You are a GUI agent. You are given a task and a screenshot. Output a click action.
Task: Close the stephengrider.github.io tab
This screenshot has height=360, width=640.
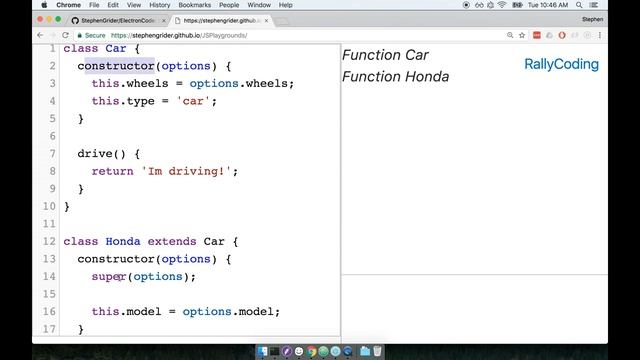click(266, 20)
